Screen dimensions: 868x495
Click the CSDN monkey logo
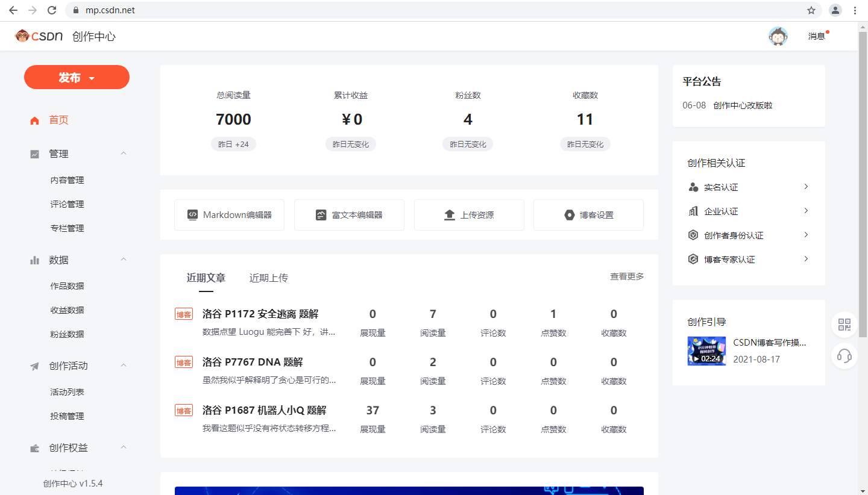22,36
